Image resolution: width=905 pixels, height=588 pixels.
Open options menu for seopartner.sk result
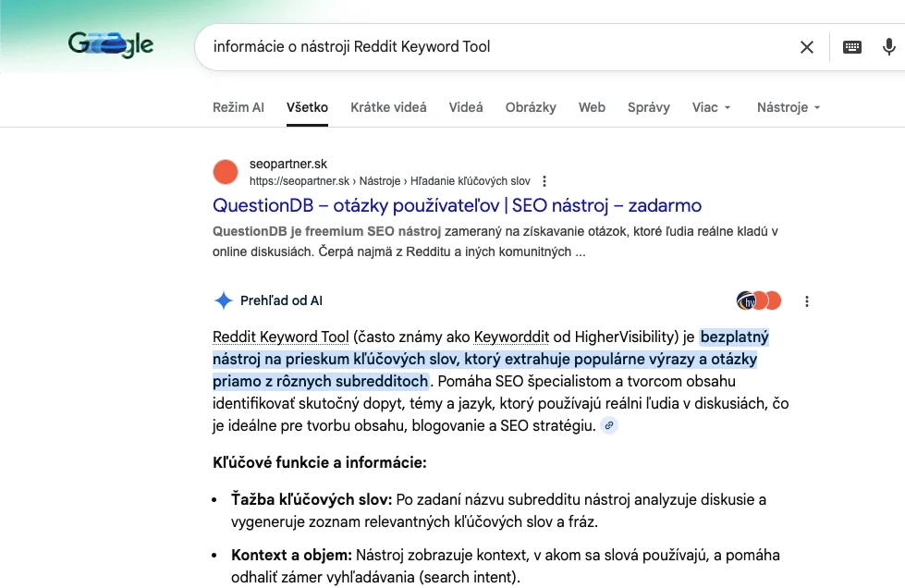[544, 181]
